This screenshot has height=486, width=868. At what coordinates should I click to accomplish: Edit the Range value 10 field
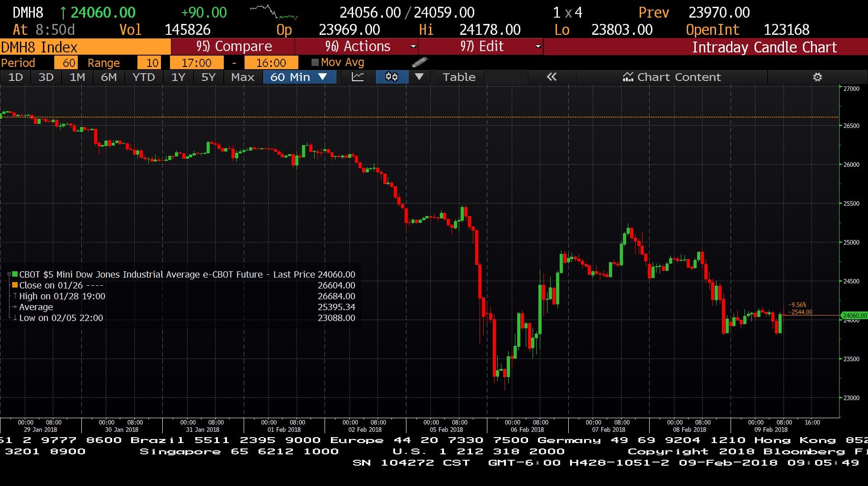point(149,62)
